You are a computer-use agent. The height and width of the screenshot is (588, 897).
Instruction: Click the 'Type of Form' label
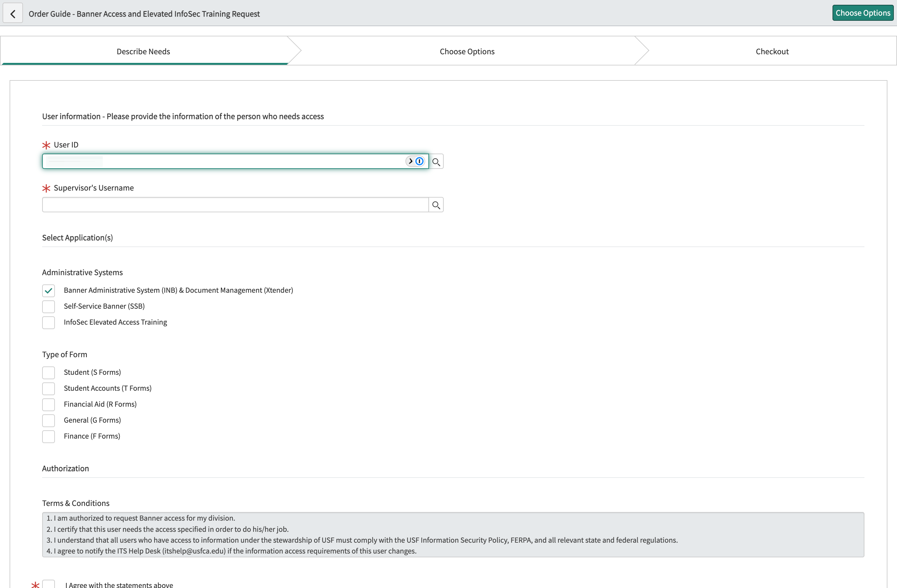(x=64, y=354)
